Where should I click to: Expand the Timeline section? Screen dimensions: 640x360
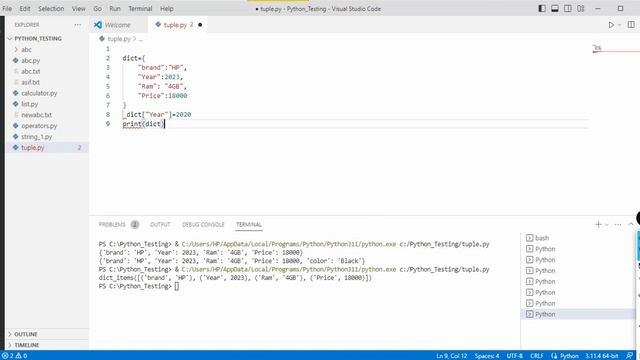27,345
